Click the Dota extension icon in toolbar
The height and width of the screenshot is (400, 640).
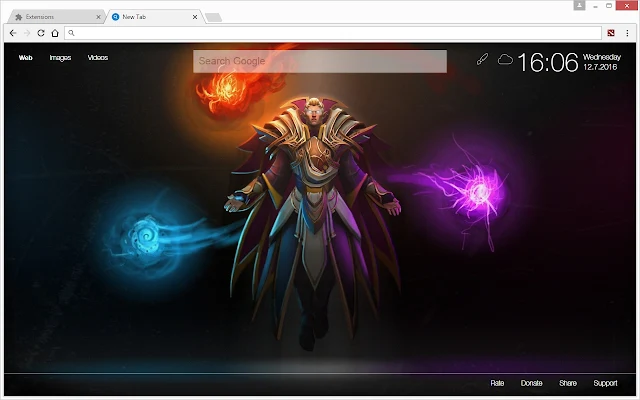[x=611, y=33]
